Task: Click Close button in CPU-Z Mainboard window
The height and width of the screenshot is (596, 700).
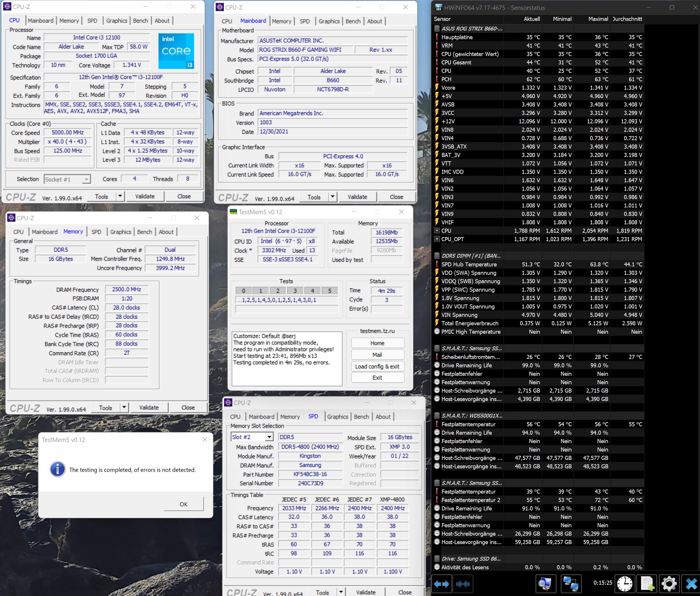Action: pos(397,197)
